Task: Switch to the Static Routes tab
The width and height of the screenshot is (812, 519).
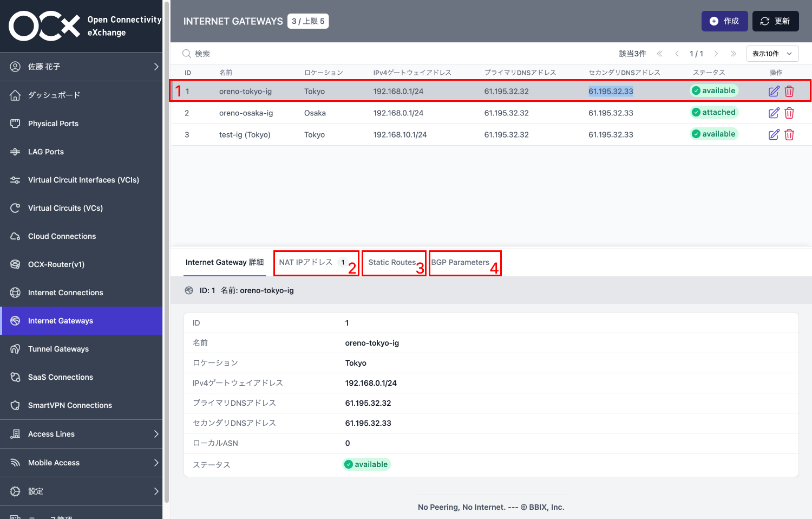Action: coord(392,262)
